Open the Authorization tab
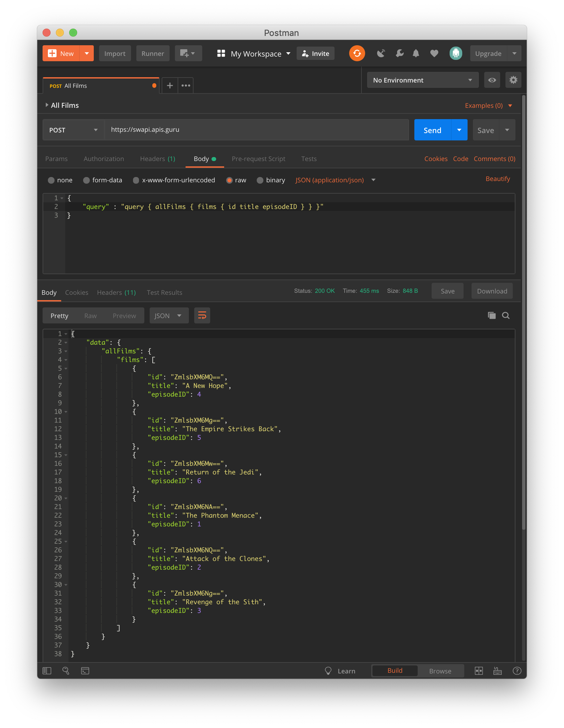 (x=104, y=159)
